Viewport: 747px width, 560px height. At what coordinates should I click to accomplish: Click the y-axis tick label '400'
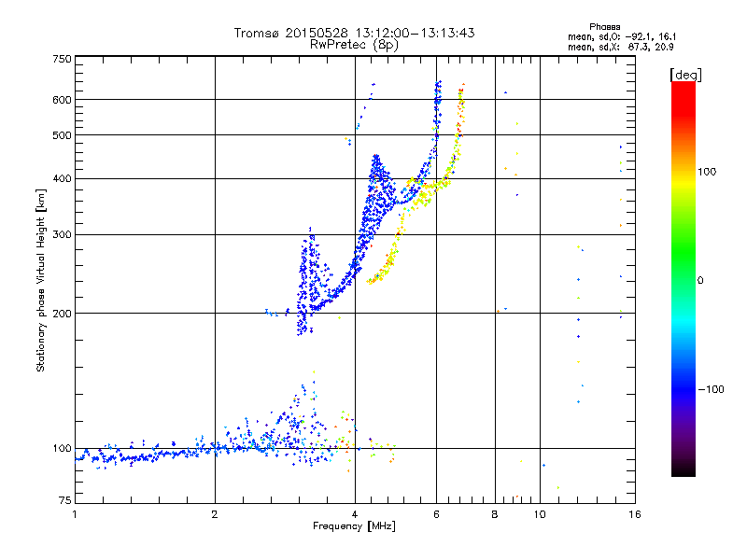(x=62, y=179)
